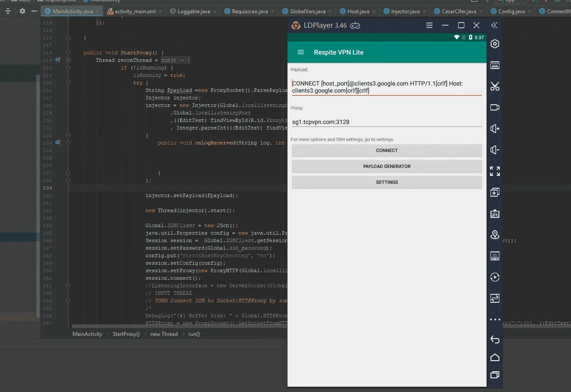Screen dimensions: 571x392
Task: Open LDPlayer keyboard mapping tool
Action: coord(495,65)
